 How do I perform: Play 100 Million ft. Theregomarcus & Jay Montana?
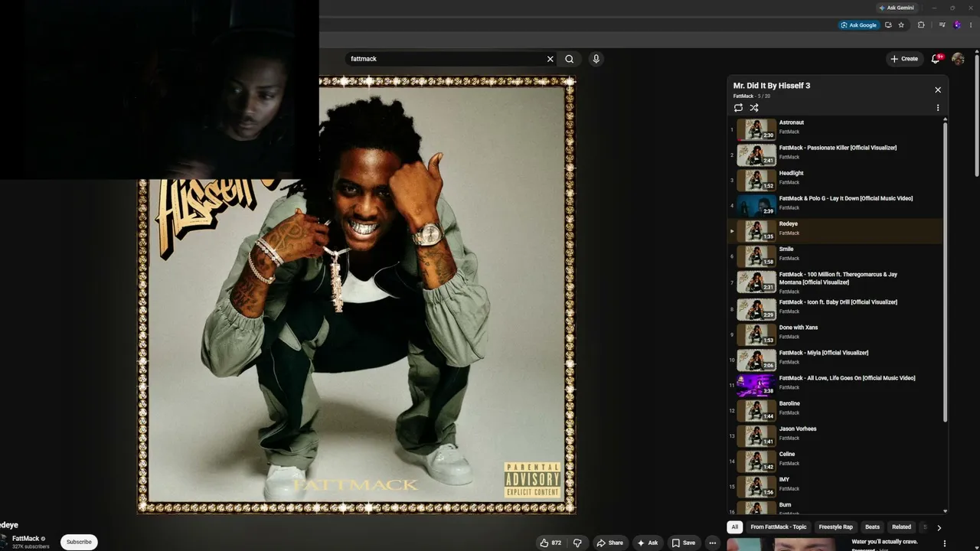pos(835,282)
